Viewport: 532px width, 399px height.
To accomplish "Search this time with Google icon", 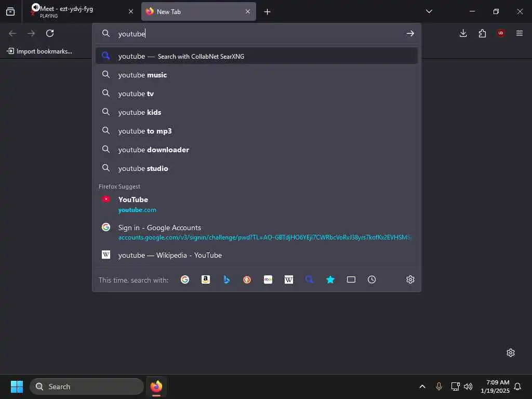I will pos(185,280).
